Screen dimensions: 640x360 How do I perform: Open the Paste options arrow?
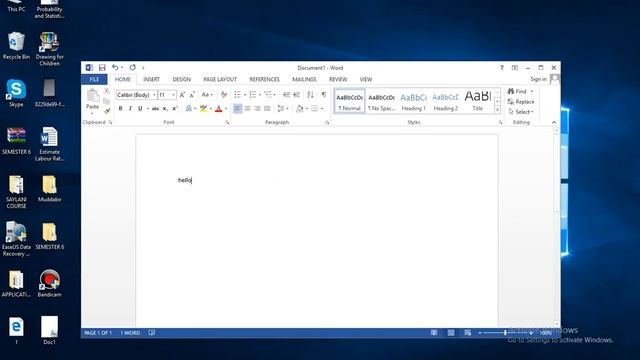pos(93,113)
